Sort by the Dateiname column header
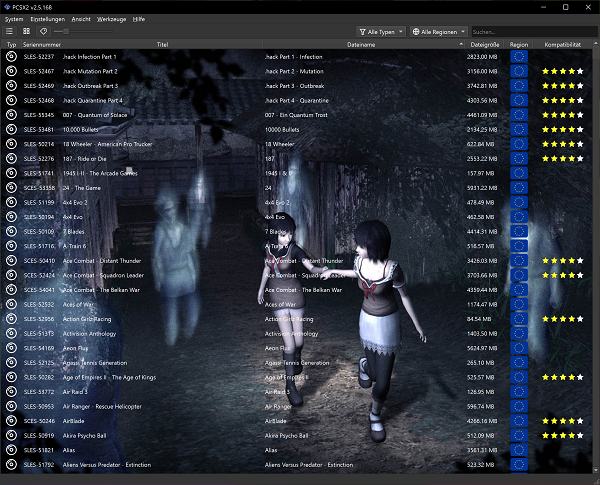 tap(361, 45)
